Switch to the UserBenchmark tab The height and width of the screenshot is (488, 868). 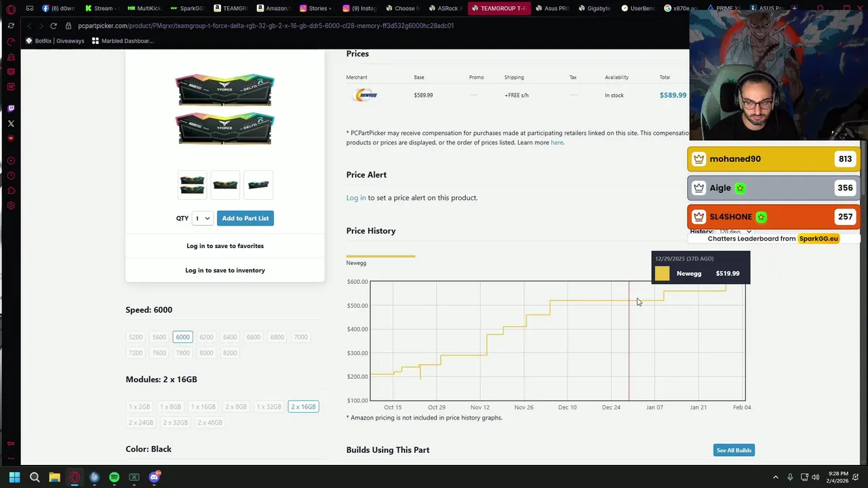click(x=637, y=8)
